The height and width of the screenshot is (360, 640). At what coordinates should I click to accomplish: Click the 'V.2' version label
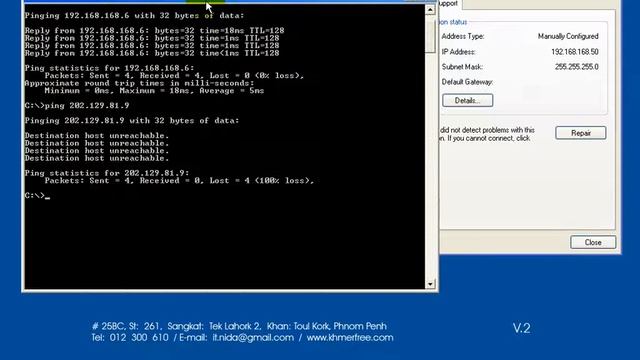522,328
